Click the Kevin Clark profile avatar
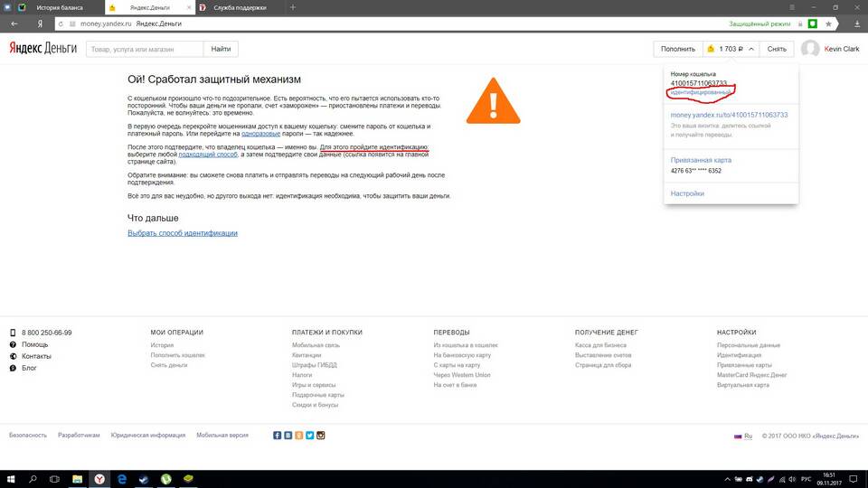868x488 pixels. point(810,49)
